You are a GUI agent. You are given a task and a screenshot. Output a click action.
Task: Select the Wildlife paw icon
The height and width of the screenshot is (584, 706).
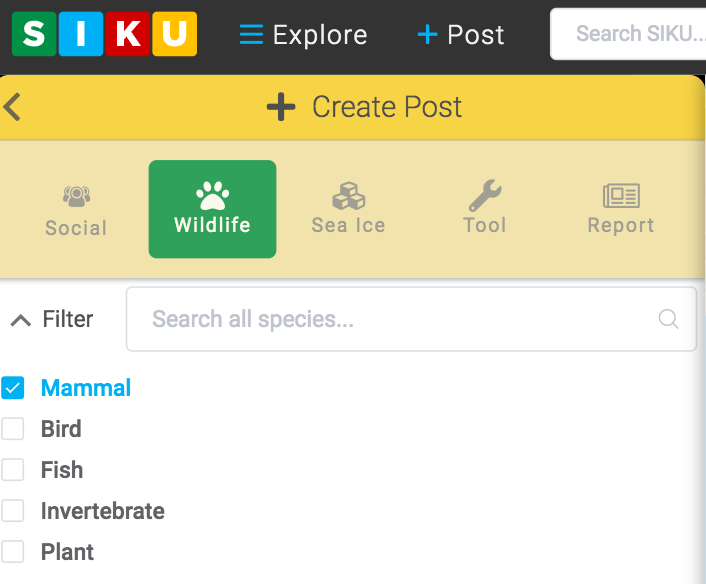click(x=212, y=195)
